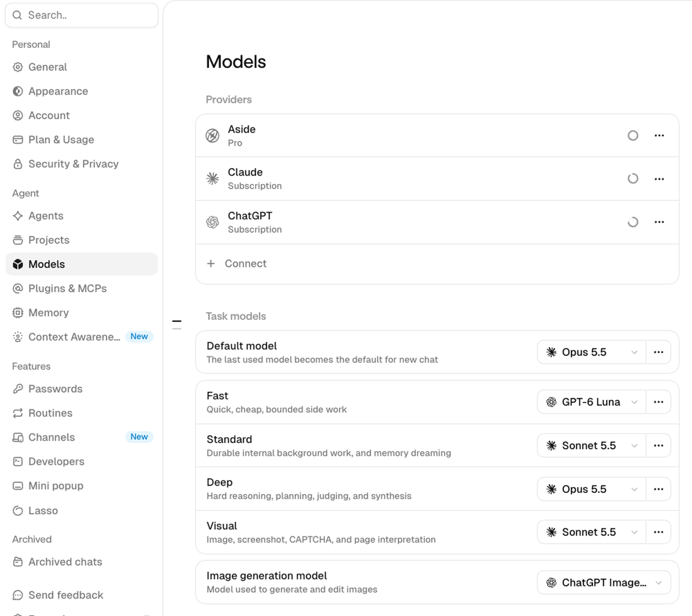
Task: Open the ellipsis menu for Deep model
Action: (x=658, y=489)
